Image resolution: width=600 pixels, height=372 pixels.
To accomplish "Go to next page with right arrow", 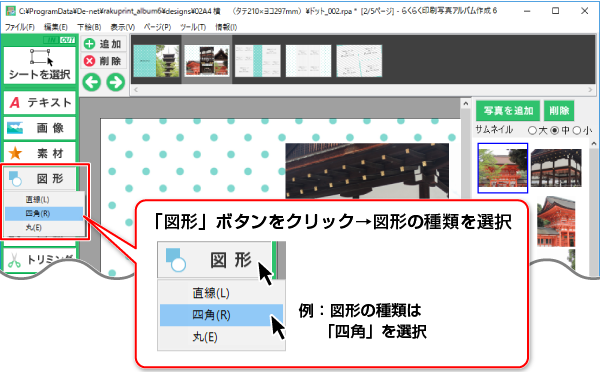I will click(116, 82).
